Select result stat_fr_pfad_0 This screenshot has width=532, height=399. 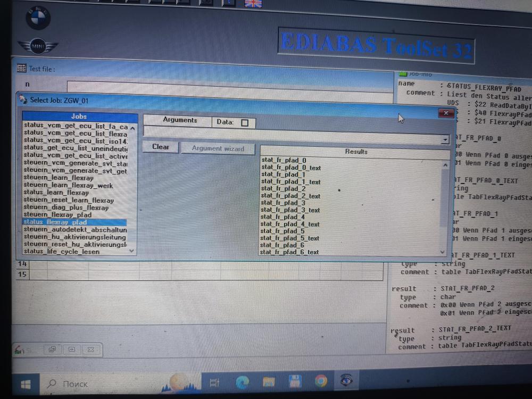284,160
